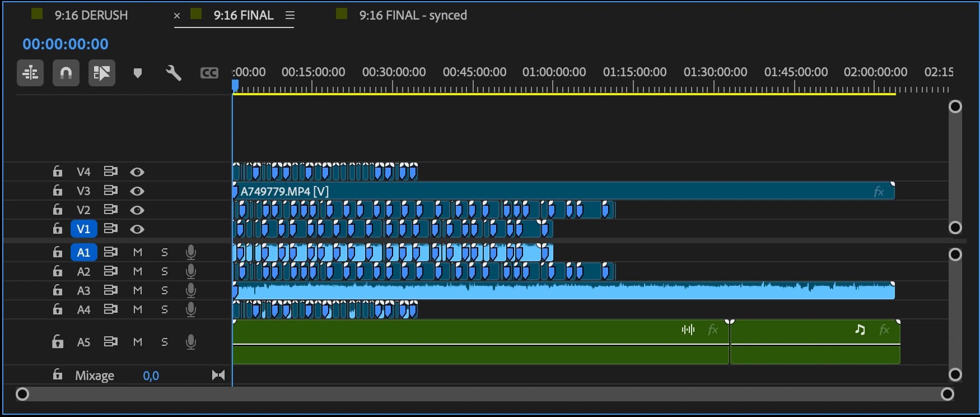Click the playhead marker on the time ruler
This screenshot has height=417, width=980.
(x=235, y=85)
